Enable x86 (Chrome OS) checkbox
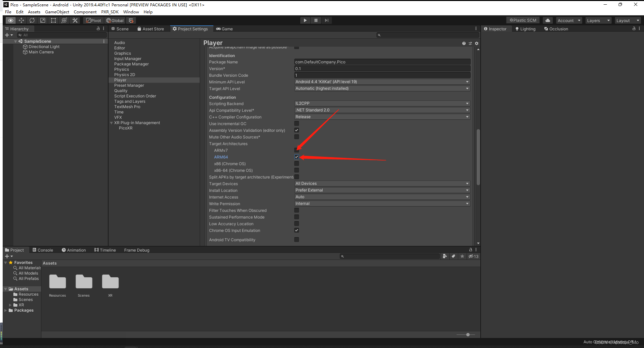Image resolution: width=644 pixels, height=348 pixels. [x=297, y=163]
